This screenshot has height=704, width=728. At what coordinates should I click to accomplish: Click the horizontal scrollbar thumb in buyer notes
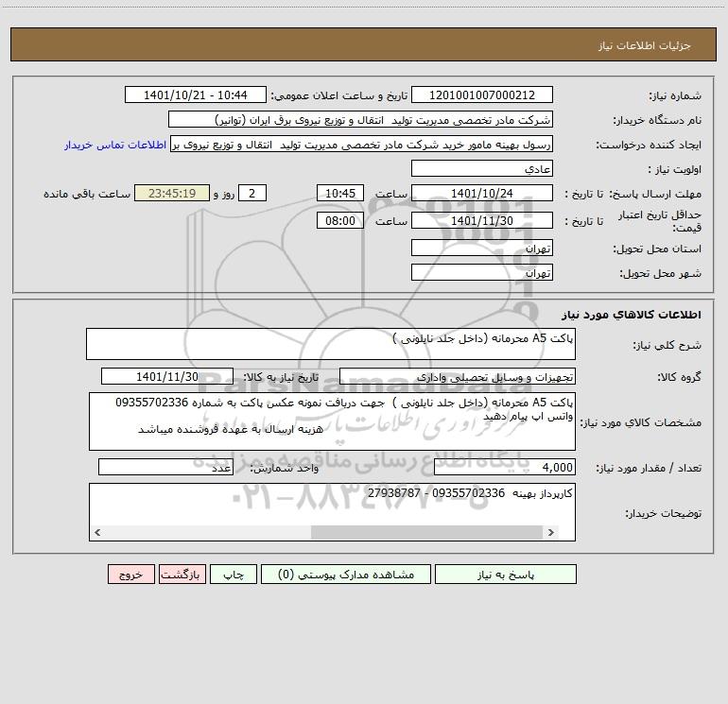(x=426, y=532)
